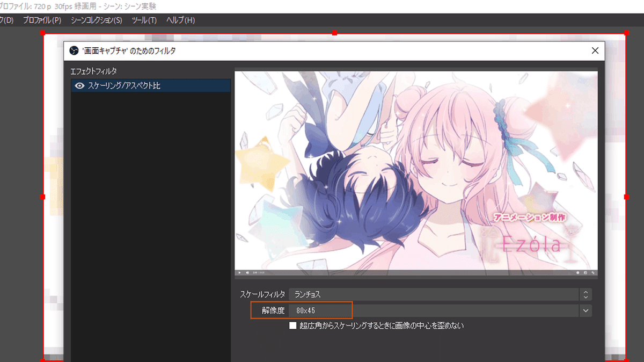
Task: Open the プロファイル(P) menu
Action: tap(42, 20)
